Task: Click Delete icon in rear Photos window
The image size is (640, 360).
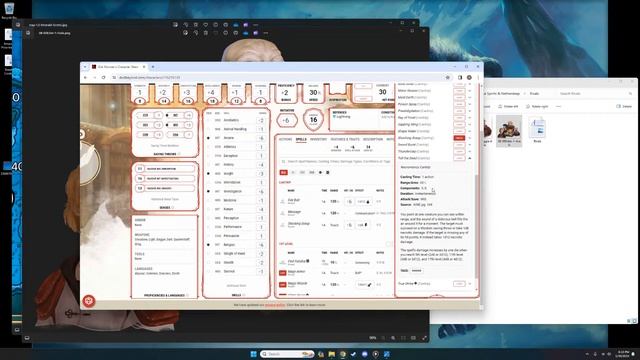Action: pos(196,25)
